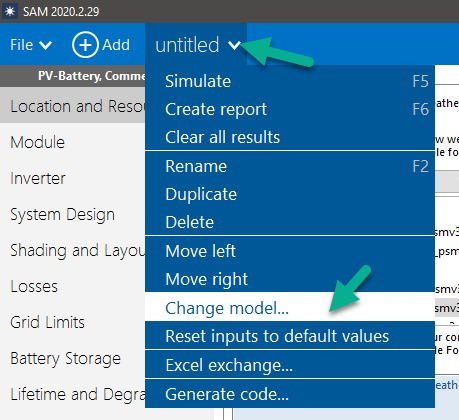
Task: Open Location and Resource input page
Action: (x=73, y=106)
